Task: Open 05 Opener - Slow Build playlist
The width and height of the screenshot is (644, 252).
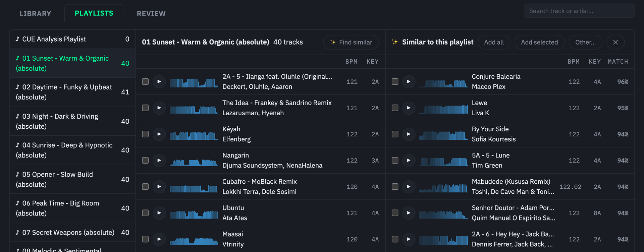Action: pos(72,179)
